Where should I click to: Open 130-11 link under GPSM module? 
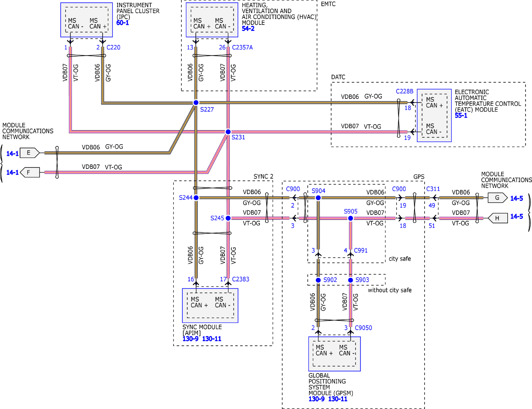point(337,399)
